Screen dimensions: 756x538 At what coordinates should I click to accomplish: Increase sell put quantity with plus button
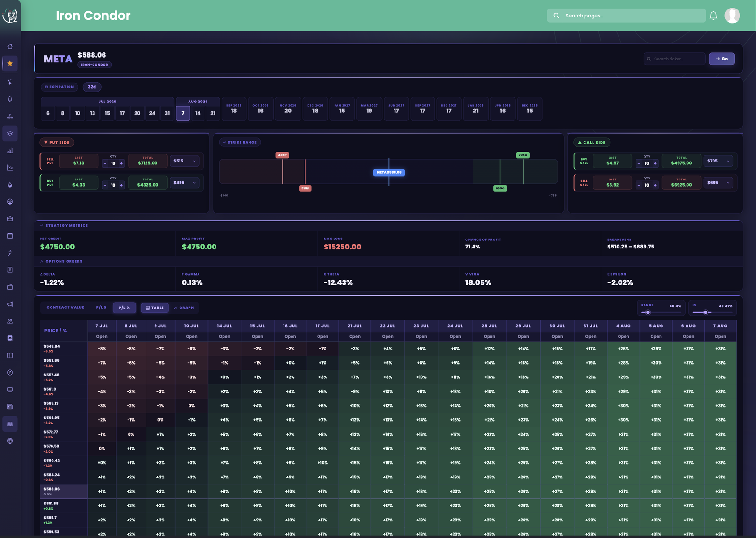[x=121, y=163]
